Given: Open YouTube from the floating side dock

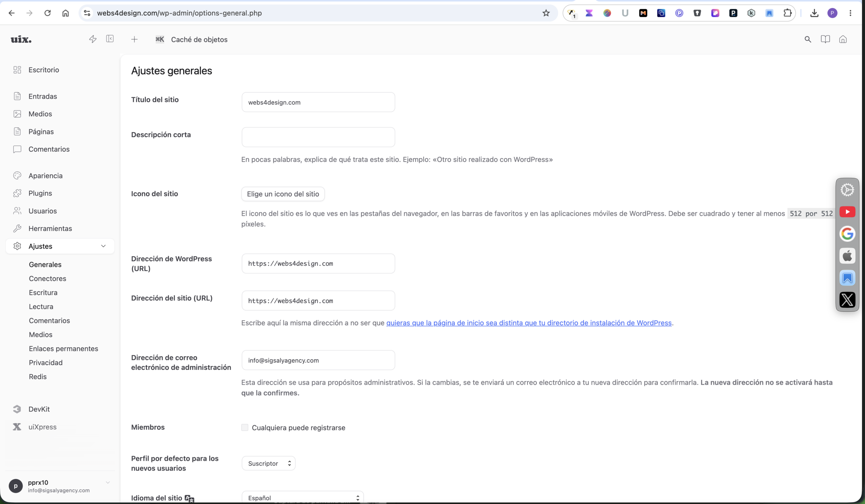Looking at the screenshot, I should point(847,212).
